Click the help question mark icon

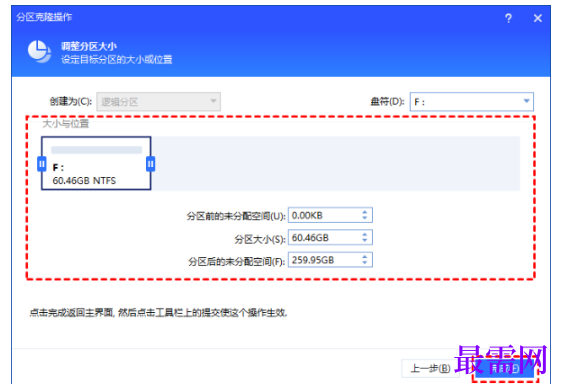point(508,18)
